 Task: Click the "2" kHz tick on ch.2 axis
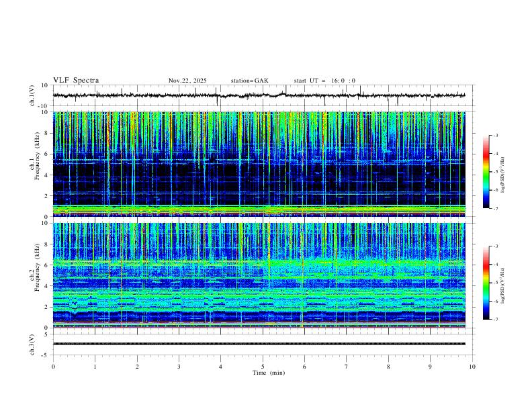(47, 307)
